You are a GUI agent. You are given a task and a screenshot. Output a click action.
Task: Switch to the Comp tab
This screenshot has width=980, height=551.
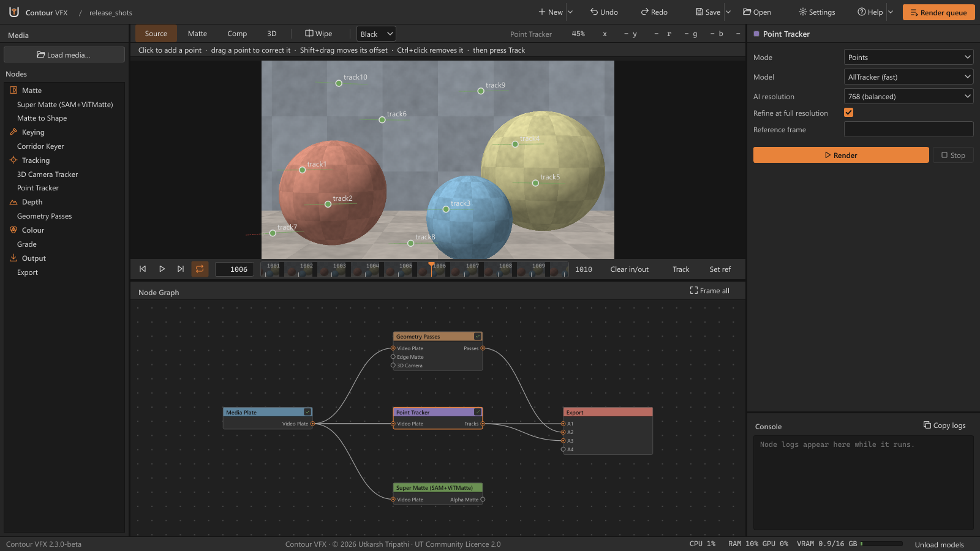237,34
